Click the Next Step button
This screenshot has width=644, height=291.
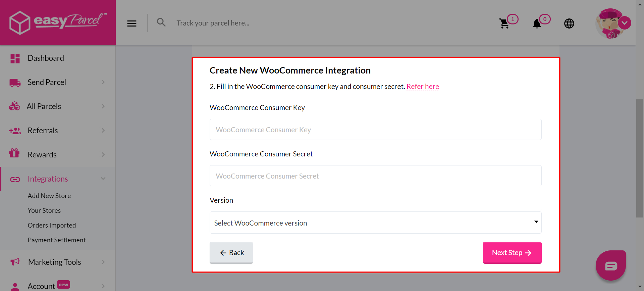[512, 253]
